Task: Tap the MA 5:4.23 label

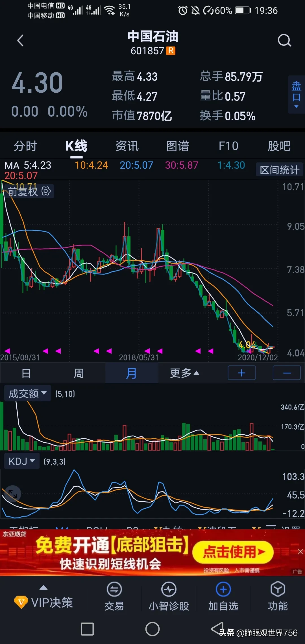Action: (28, 165)
